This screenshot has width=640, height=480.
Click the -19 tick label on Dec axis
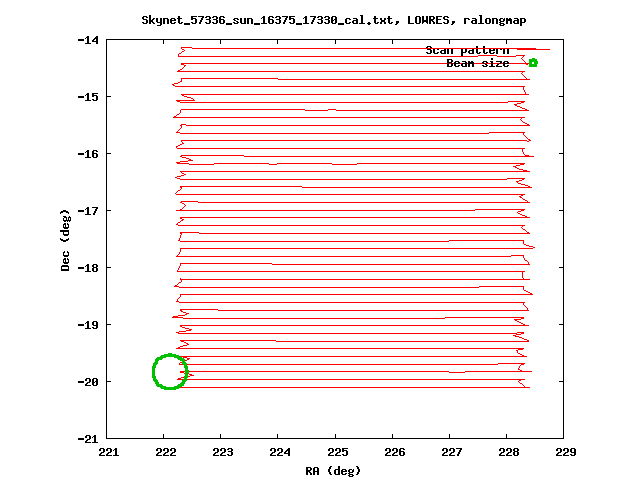pos(88,325)
